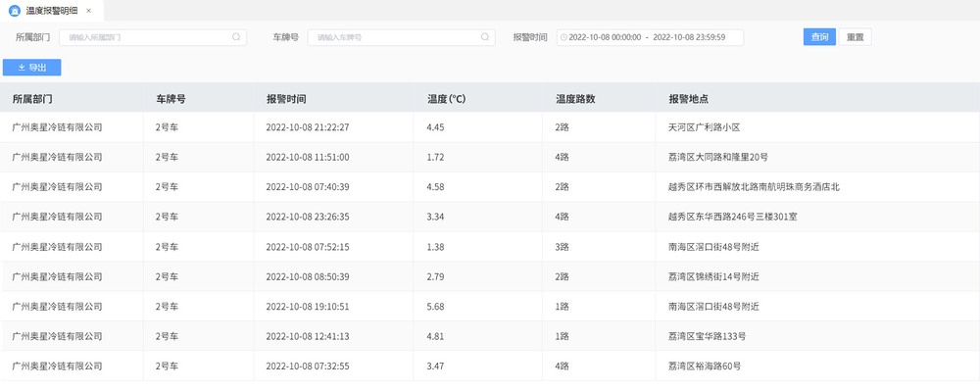Click the search icon in 所属部门 field
This screenshot has height=391, width=980.
point(236,37)
